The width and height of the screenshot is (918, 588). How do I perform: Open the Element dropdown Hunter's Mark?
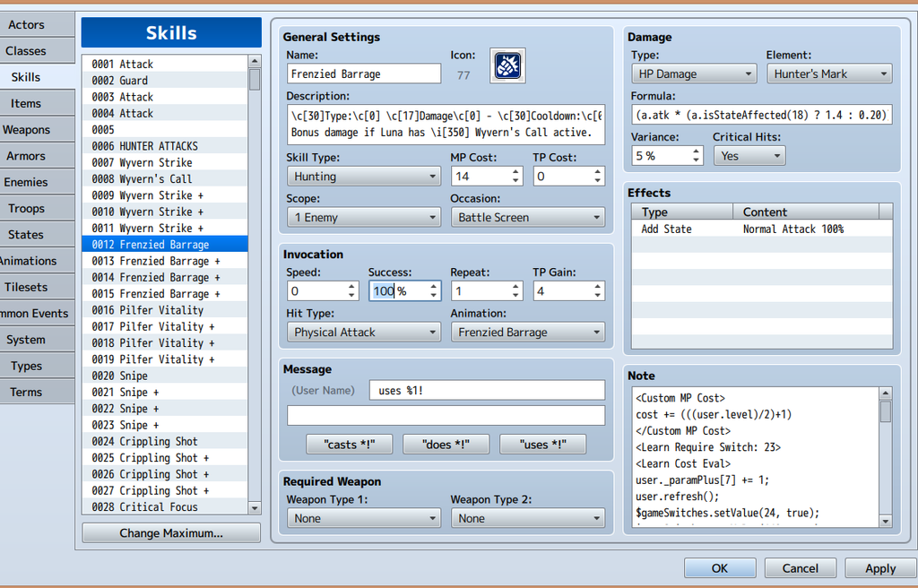point(828,74)
